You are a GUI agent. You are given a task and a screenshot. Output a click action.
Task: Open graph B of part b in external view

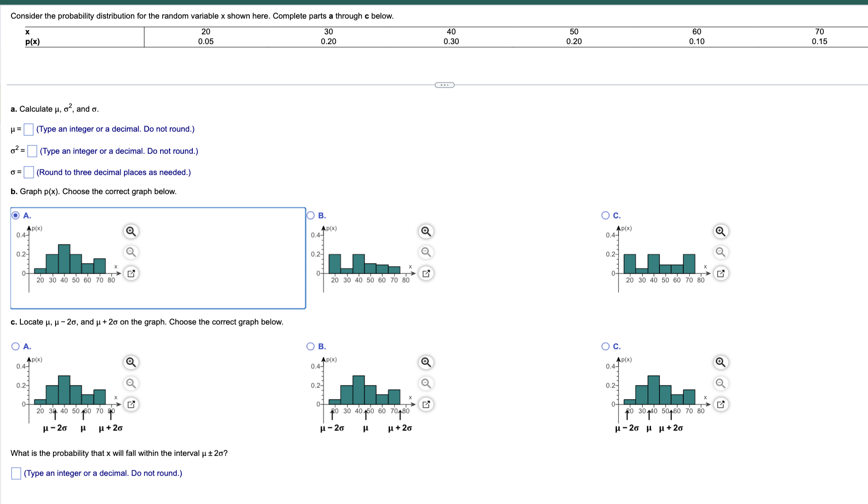coord(426,273)
